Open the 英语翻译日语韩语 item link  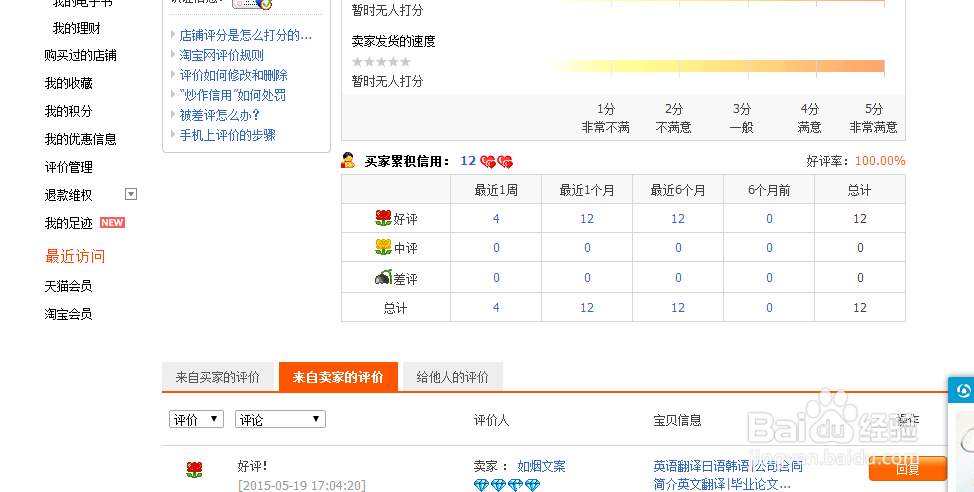728,475
